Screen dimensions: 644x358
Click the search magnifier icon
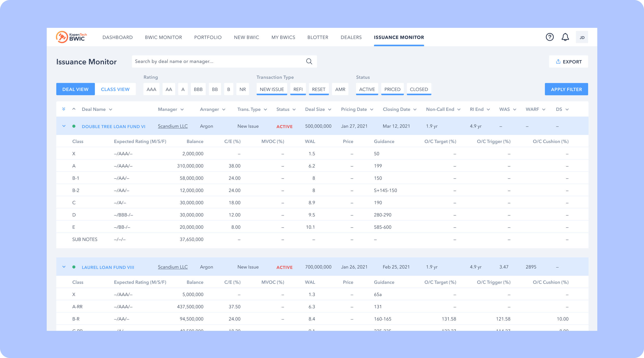click(309, 62)
